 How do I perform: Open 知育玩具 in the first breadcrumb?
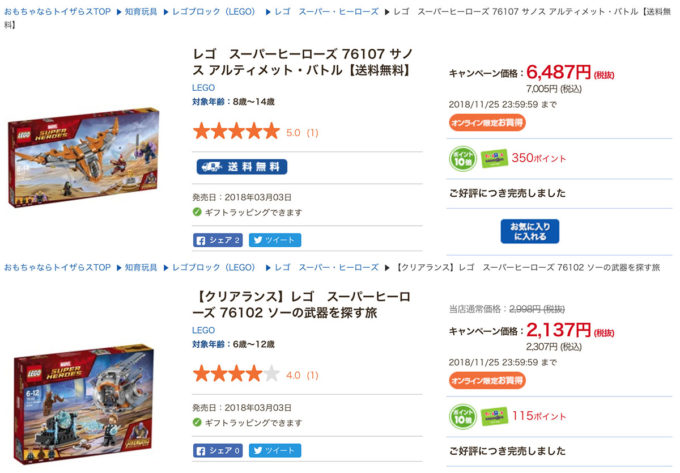coord(141,11)
